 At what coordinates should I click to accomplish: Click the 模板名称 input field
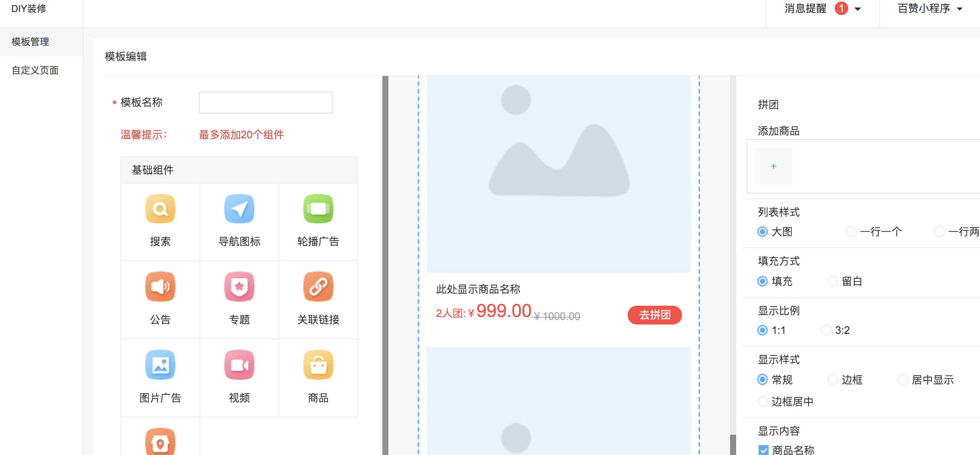tap(266, 102)
